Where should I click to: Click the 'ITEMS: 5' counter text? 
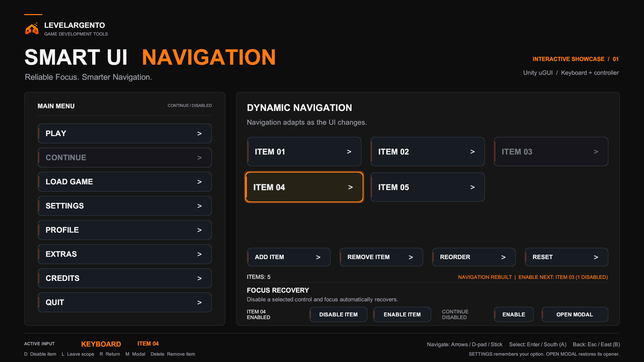(x=259, y=277)
